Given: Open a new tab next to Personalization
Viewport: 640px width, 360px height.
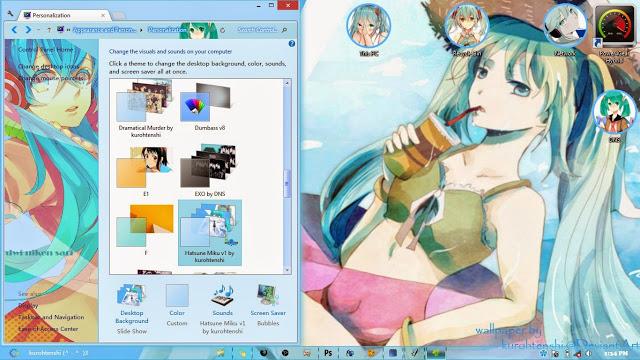Looking at the screenshot, I should [x=118, y=16].
